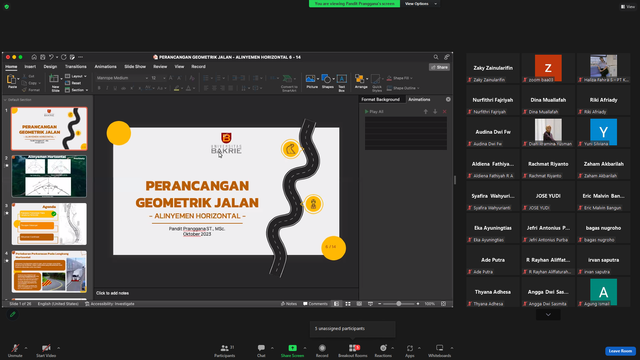Switch to Normal view icon
The image size is (640, 360).
(x=336, y=304)
